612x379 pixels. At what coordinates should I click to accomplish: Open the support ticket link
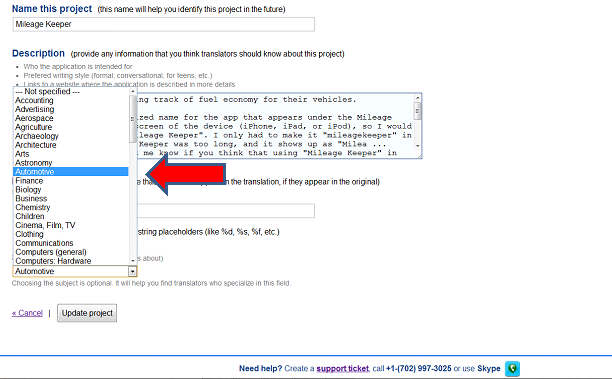(x=343, y=368)
